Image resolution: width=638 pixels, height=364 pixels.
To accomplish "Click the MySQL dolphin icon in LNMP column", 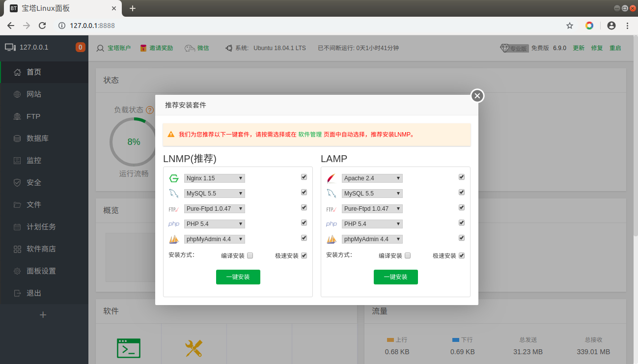I will (173, 193).
